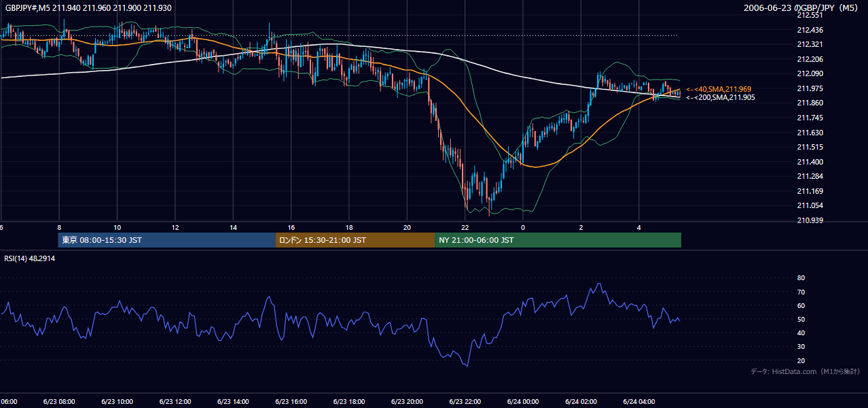
Task: Click RSI axis level 20 at right
Action: tap(801, 360)
